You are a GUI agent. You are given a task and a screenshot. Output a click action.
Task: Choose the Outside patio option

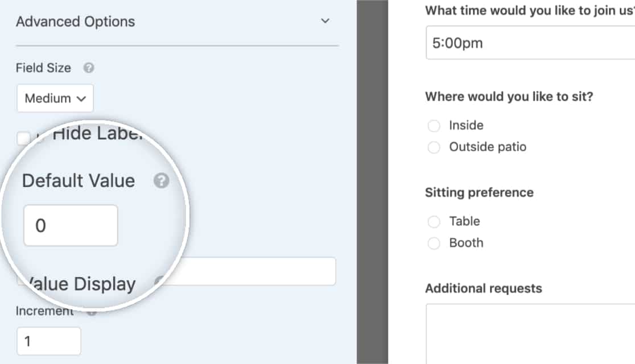pos(434,147)
